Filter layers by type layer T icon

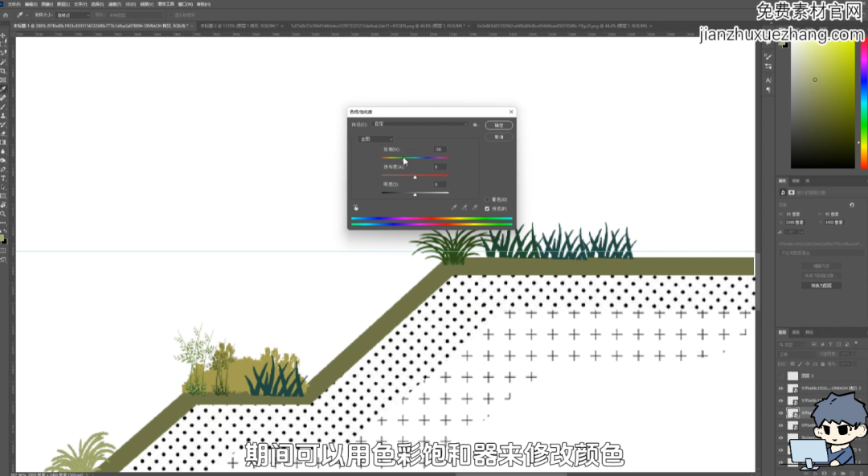pos(830,344)
